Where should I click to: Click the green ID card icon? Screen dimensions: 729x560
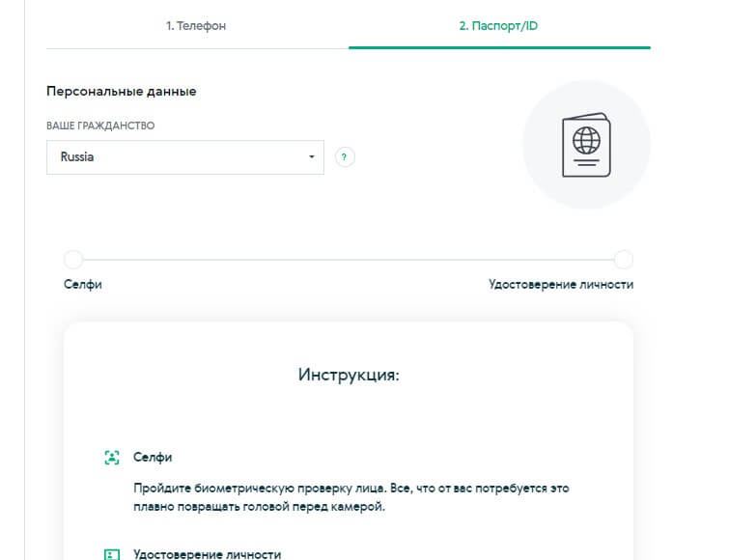(x=112, y=554)
